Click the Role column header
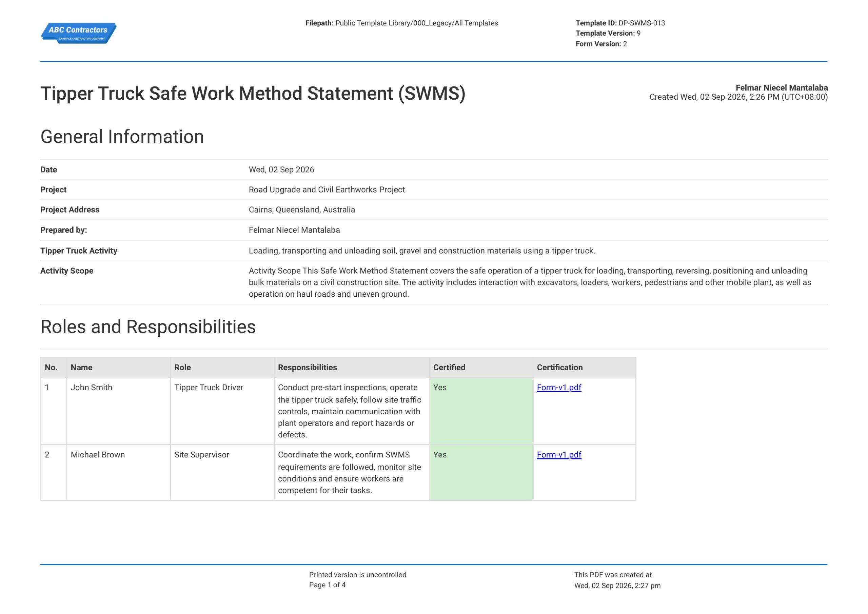Image resolution: width=868 pixels, height=614 pixels. coord(222,368)
